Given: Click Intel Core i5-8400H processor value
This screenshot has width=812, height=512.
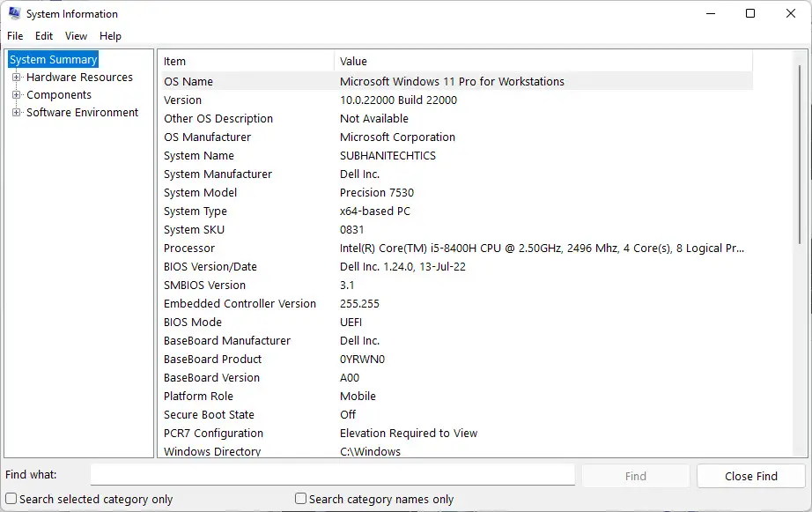Looking at the screenshot, I should point(543,249).
